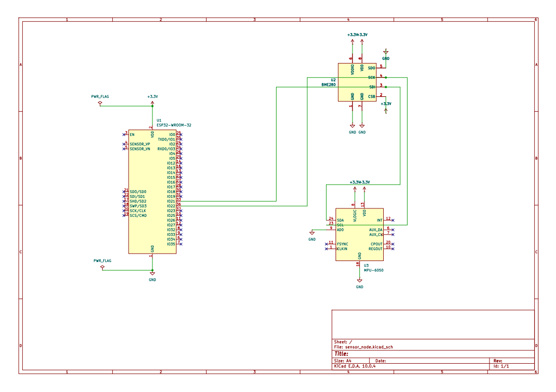Select the SWP/SD3 pin label
Screen dimensions: 556x392
point(138,206)
